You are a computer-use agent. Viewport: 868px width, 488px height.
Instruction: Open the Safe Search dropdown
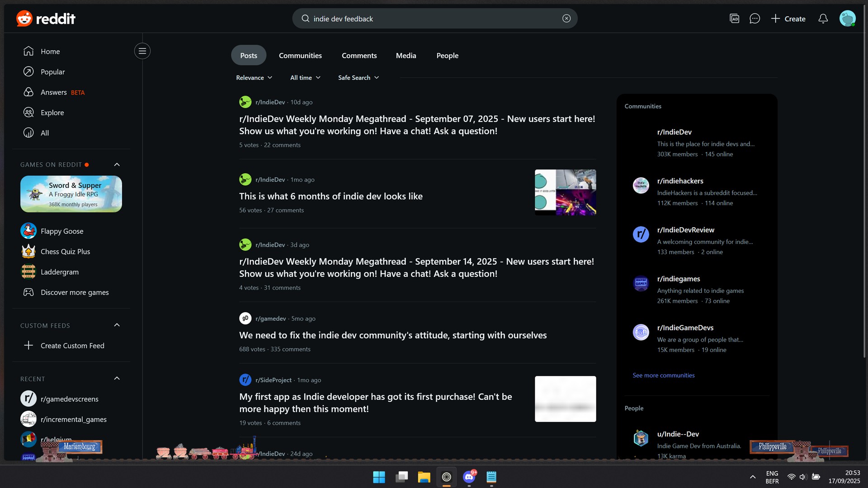tap(359, 78)
